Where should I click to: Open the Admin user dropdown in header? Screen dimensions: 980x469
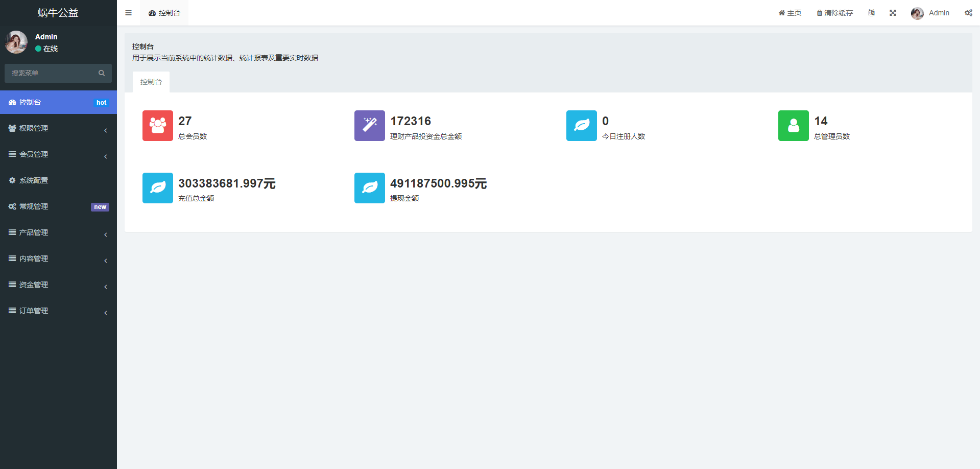click(930, 13)
